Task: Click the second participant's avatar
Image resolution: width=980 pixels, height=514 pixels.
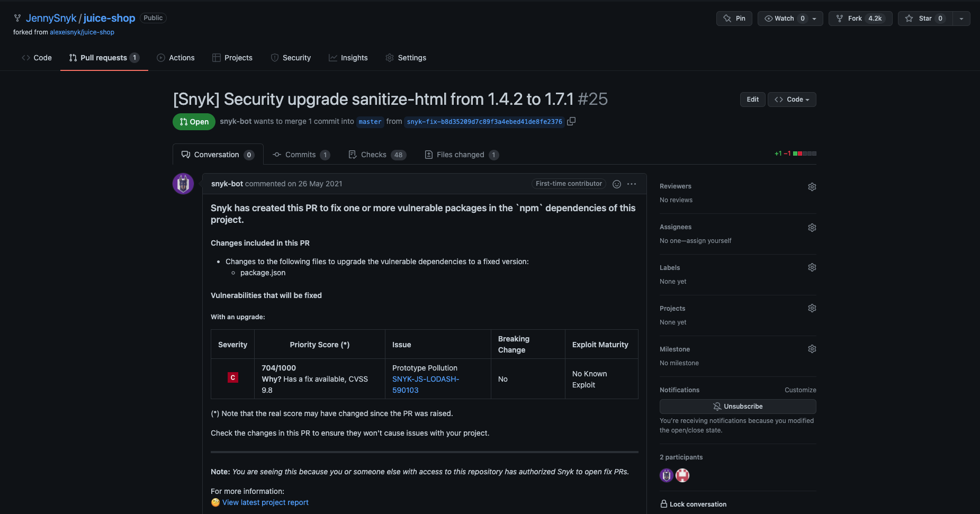Action: (x=682, y=475)
